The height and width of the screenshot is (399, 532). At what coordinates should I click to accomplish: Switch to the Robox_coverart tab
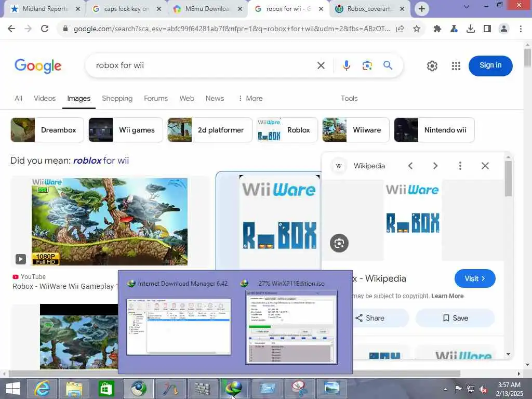pos(369,9)
